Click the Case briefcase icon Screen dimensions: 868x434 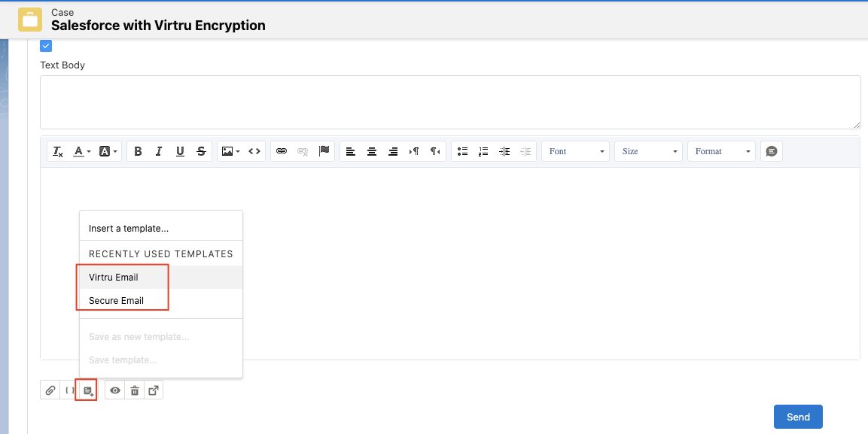30,20
